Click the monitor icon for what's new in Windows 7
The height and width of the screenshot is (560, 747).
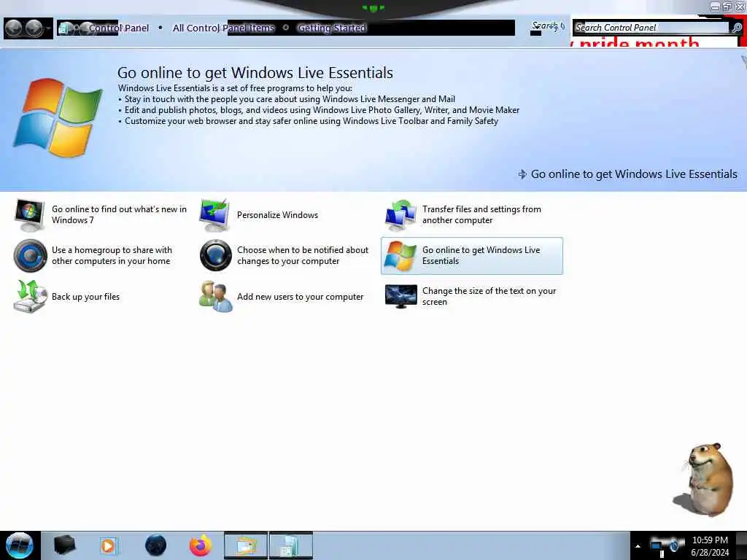pos(29,215)
